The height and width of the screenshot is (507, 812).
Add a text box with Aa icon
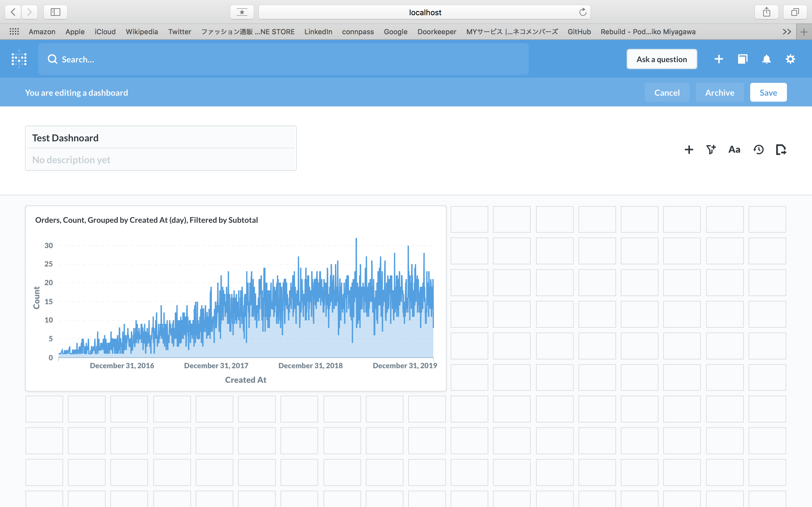click(734, 150)
